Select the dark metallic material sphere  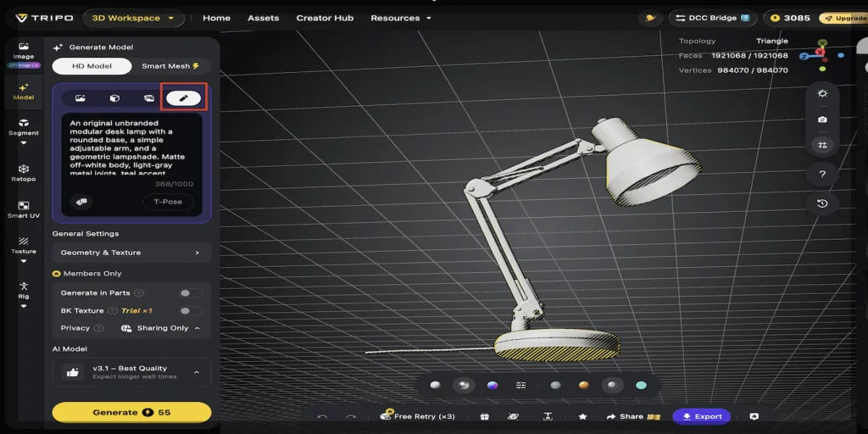click(x=612, y=386)
